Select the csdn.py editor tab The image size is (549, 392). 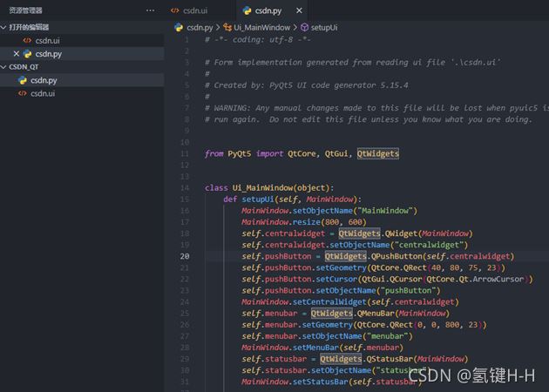pos(268,10)
